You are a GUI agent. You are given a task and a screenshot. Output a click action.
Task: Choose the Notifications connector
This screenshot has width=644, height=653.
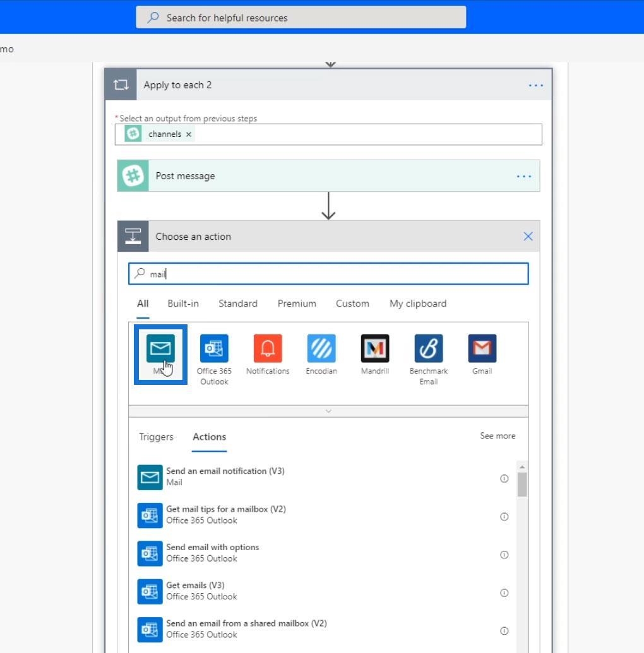click(268, 348)
